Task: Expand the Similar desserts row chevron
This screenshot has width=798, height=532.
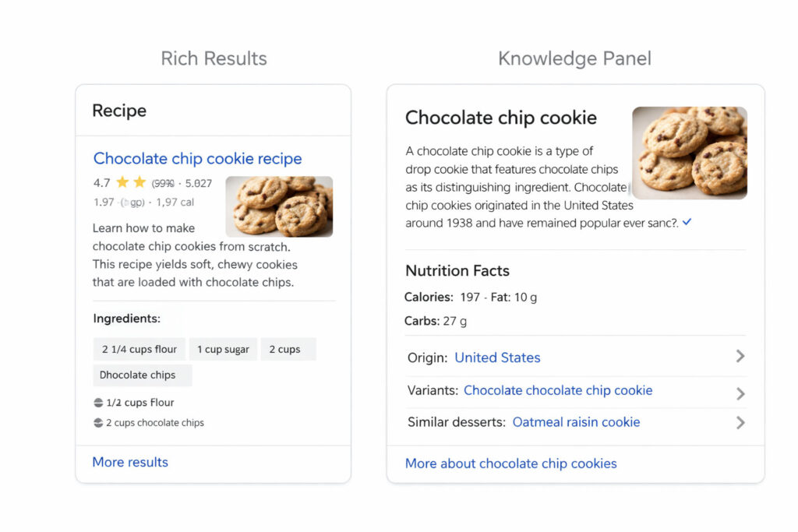Action: click(x=740, y=423)
